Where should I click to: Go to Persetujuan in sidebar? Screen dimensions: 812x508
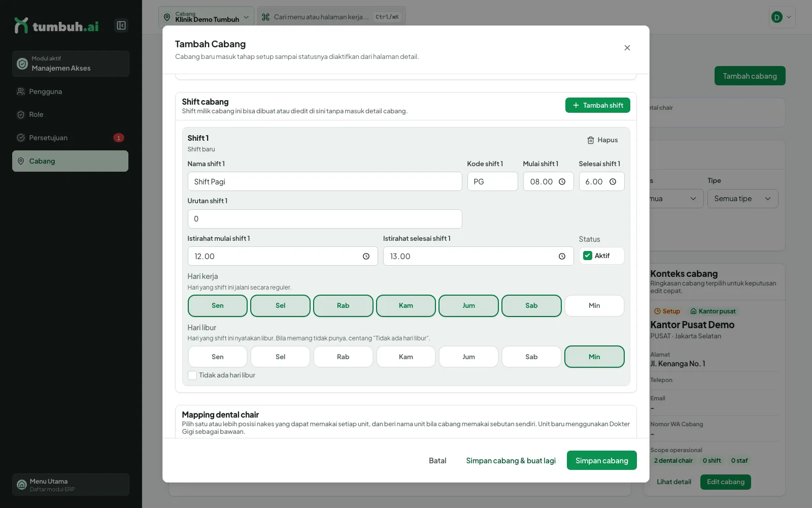pyautogui.click(x=70, y=138)
